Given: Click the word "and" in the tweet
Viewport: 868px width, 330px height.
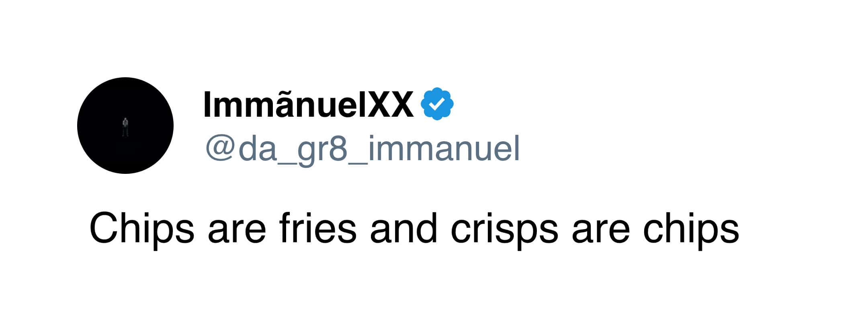Looking at the screenshot, I should pos(403,229).
